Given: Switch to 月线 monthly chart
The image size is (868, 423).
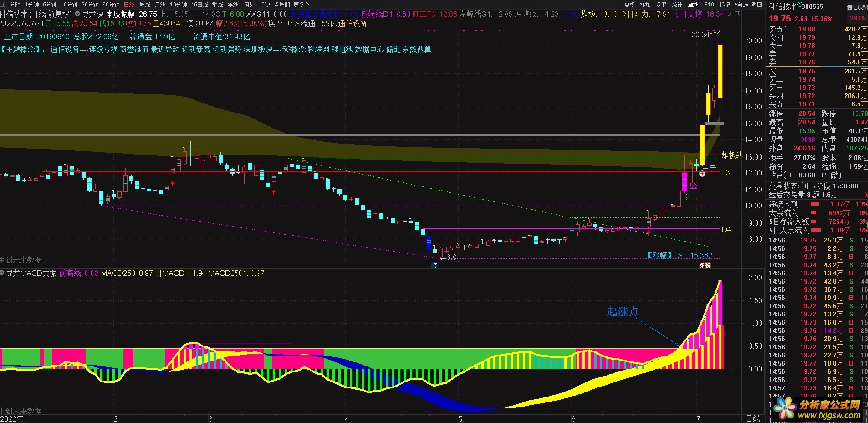Looking at the screenshot, I should 160,5.
